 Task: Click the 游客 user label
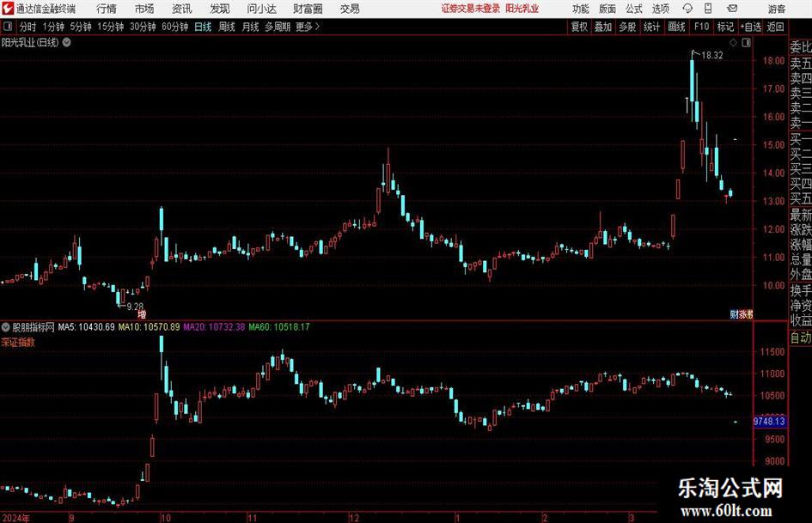tap(776, 9)
